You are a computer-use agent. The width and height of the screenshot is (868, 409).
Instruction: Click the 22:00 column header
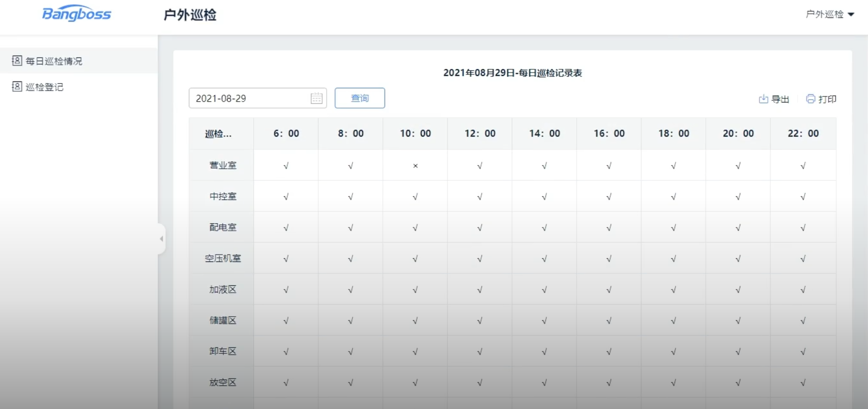(803, 133)
